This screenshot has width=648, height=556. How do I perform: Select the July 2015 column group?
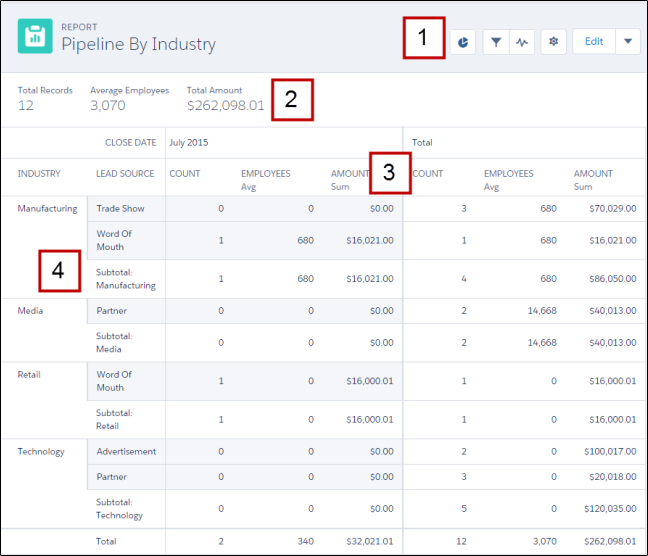[x=189, y=143]
